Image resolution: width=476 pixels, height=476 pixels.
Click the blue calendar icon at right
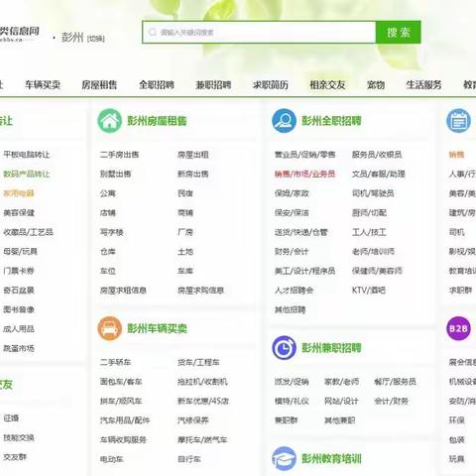click(x=458, y=121)
